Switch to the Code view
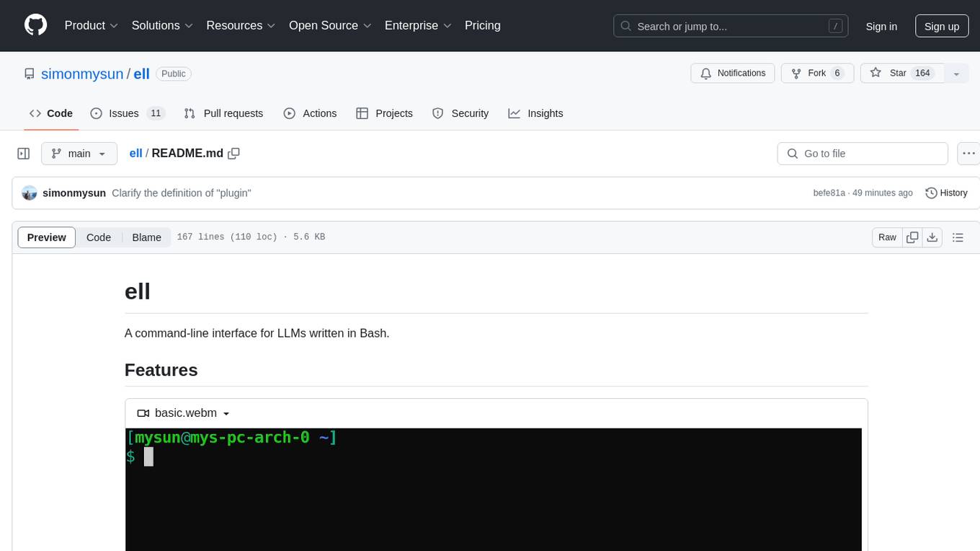The height and width of the screenshot is (551, 980). point(99,237)
